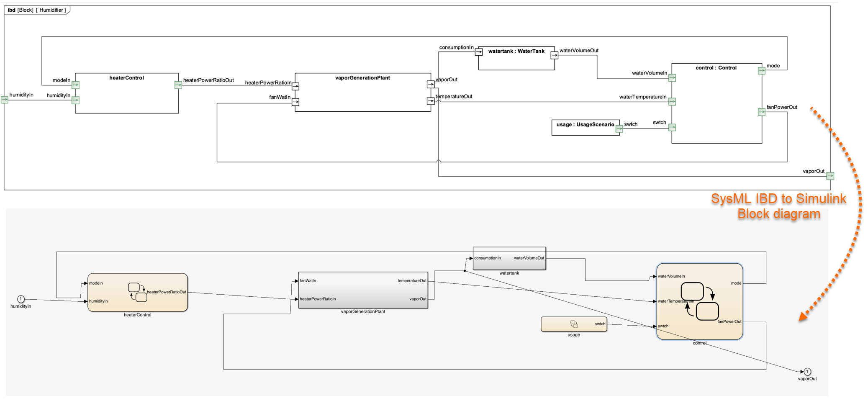Click the vaporOut outport in Simulink diagram
Image resolution: width=868 pixels, height=406 pixels.
click(x=807, y=371)
